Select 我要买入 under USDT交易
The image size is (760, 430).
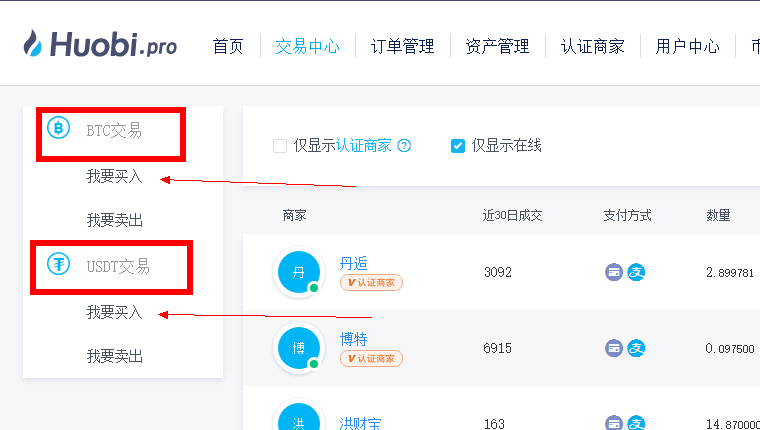[115, 312]
